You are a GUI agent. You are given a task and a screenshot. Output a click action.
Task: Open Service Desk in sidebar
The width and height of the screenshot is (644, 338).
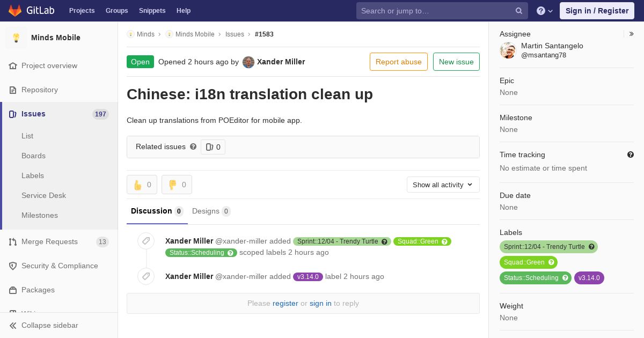(x=43, y=195)
